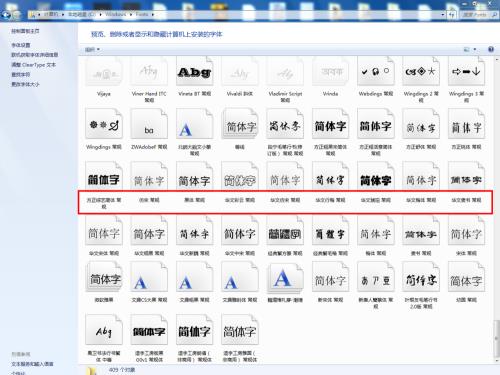Select the Vineta BT font icon
The height and width of the screenshot is (375, 500).
pyautogui.click(x=194, y=71)
